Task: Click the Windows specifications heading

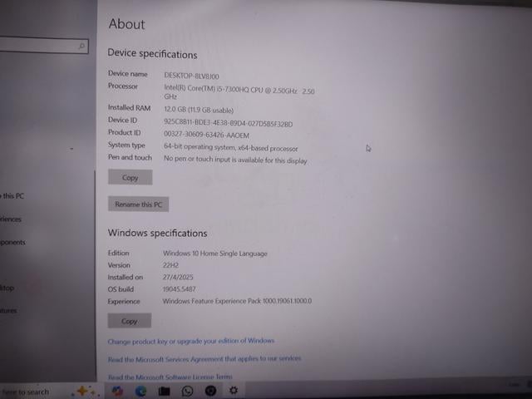Action: click(157, 233)
